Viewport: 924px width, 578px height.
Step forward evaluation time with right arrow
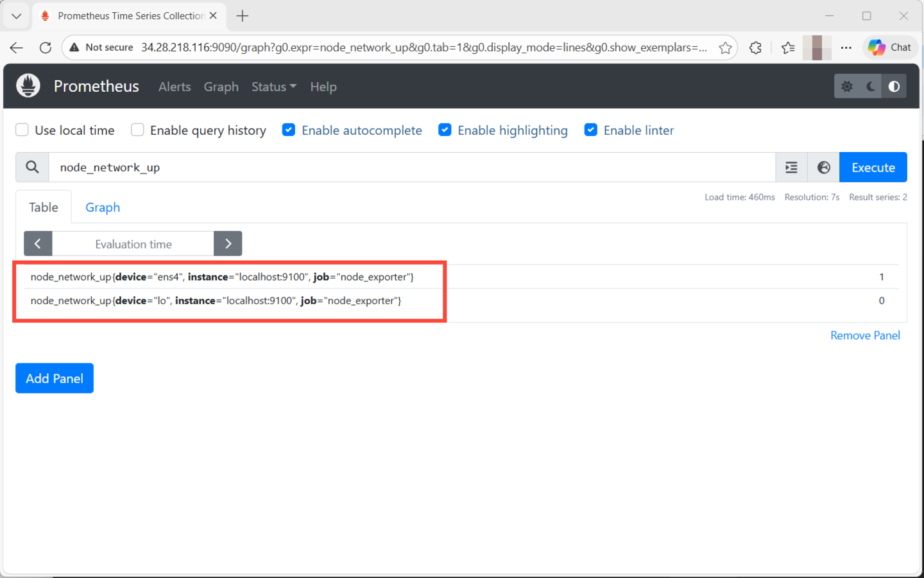(x=228, y=243)
